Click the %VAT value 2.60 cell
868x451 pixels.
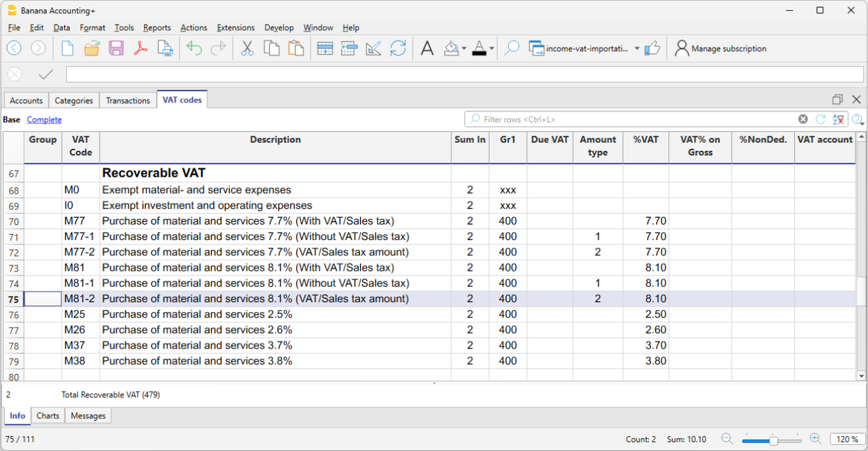[646, 330]
